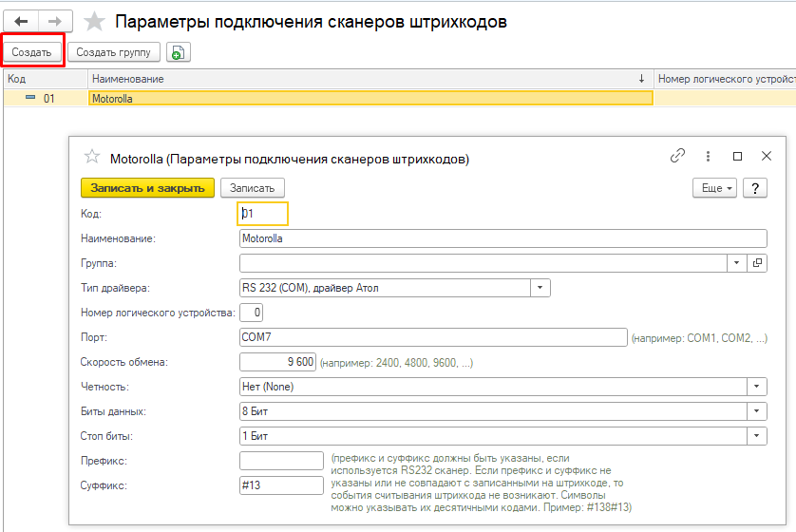Expand the Стоп биты dropdown arrow
The height and width of the screenshot is (532, 796).
click(x=757, y=436)
